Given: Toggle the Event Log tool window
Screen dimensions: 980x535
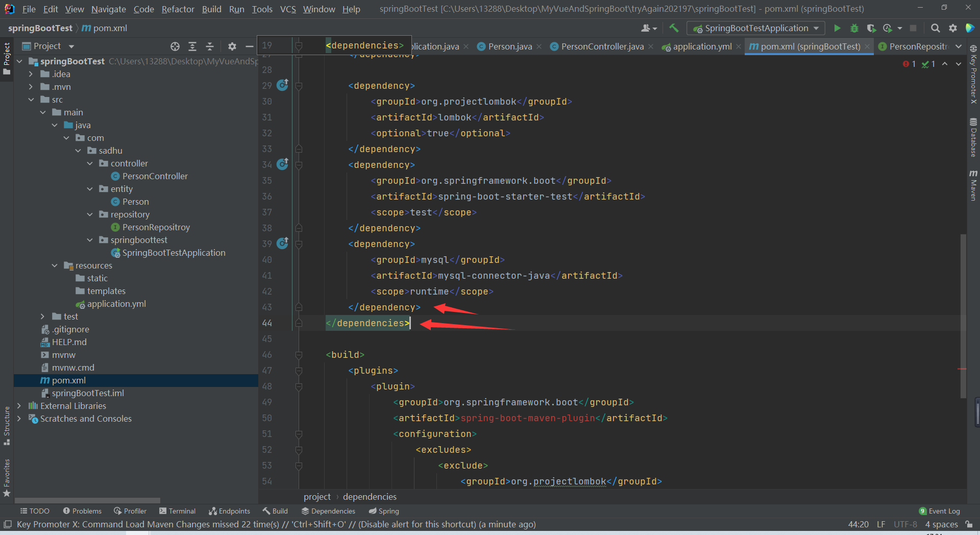Looking at the screenshot, I should click(940, 510).
